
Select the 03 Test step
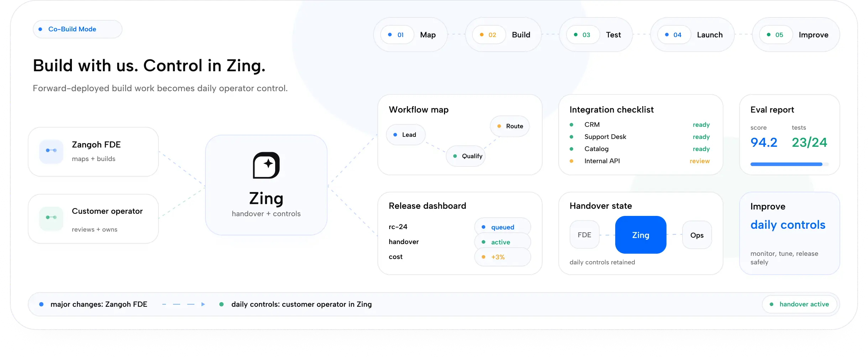click(596, 35)
